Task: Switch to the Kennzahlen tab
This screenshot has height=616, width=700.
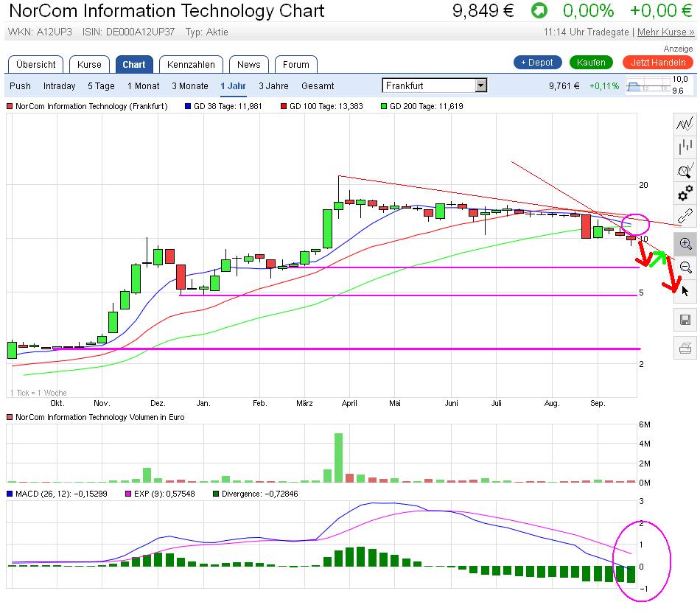Action: 191,65
